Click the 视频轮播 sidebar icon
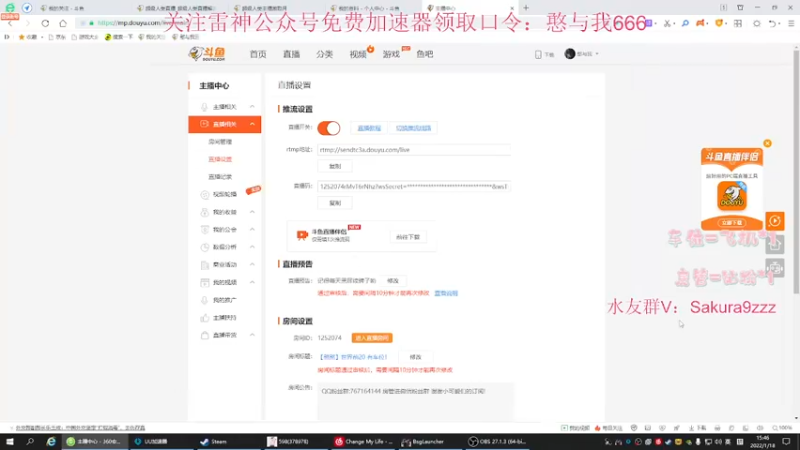 click(x=205, y=194)
